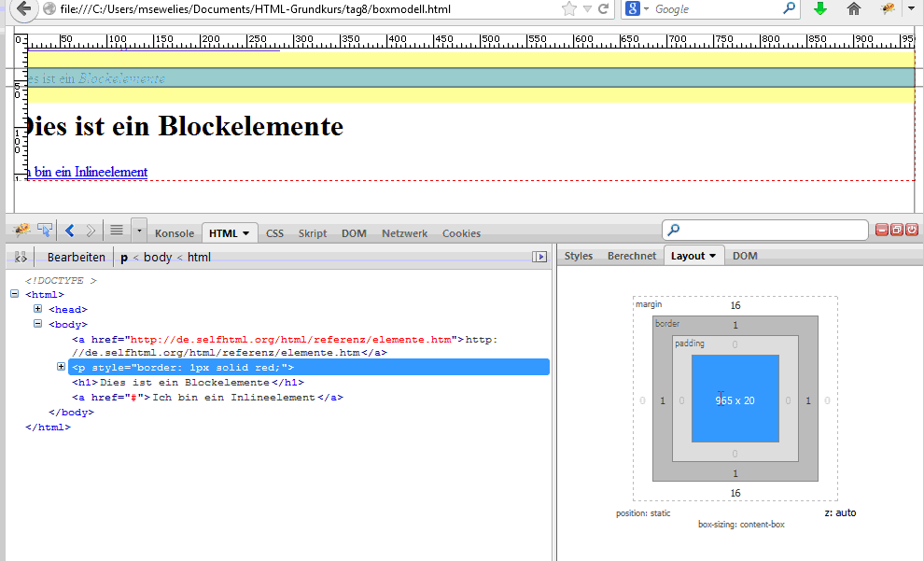Select the blue content box in Layout view
The image size is (924, 561).
point(735,400)
